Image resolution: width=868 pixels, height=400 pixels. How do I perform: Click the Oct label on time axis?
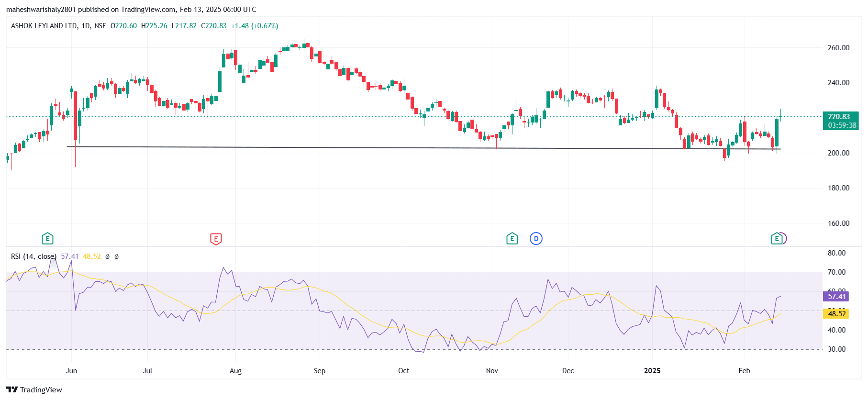click(404, 371)
